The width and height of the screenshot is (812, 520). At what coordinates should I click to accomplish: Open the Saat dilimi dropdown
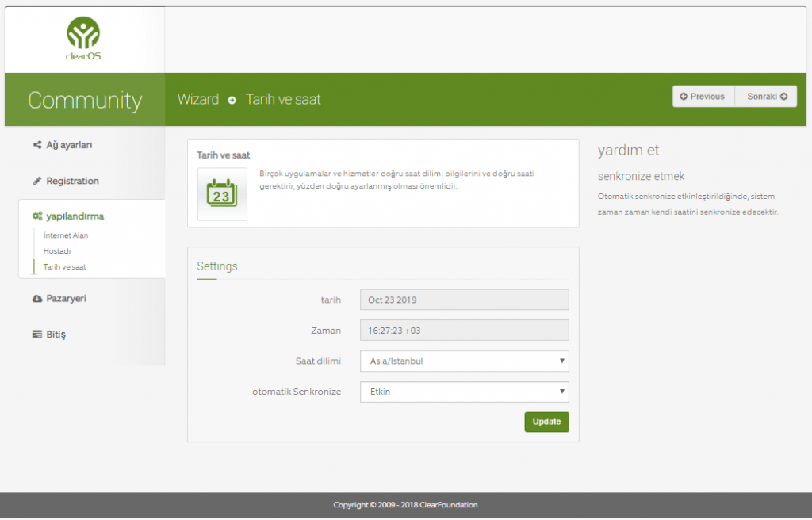click(x=464, y=361)
